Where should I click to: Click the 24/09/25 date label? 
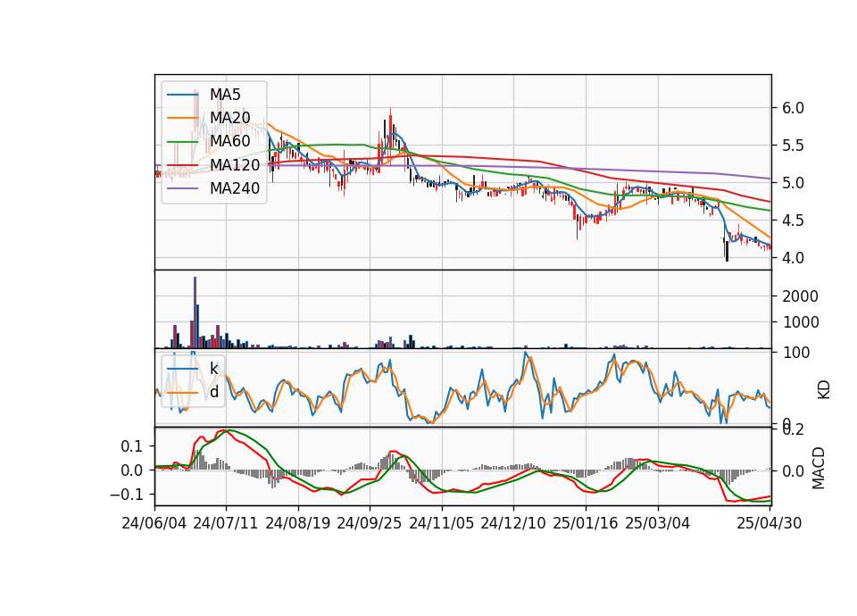(369, 523)
